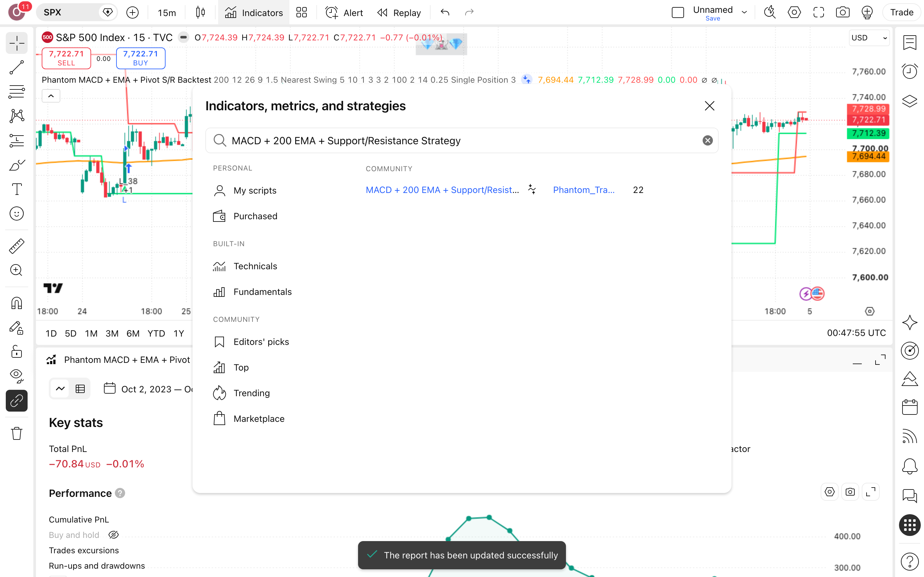Take a snapshot with camera icon
The height and width of the screenshot is (577, 924).
[843, 13]
